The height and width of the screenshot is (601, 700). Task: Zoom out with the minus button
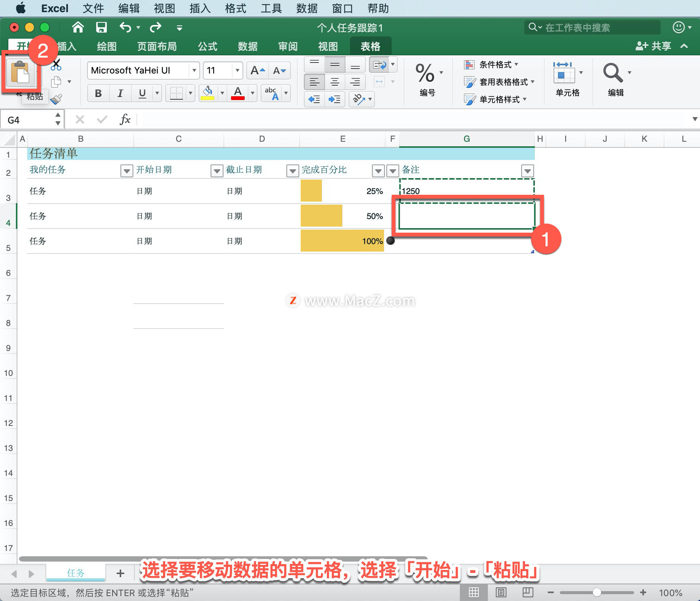coord(551,592)
